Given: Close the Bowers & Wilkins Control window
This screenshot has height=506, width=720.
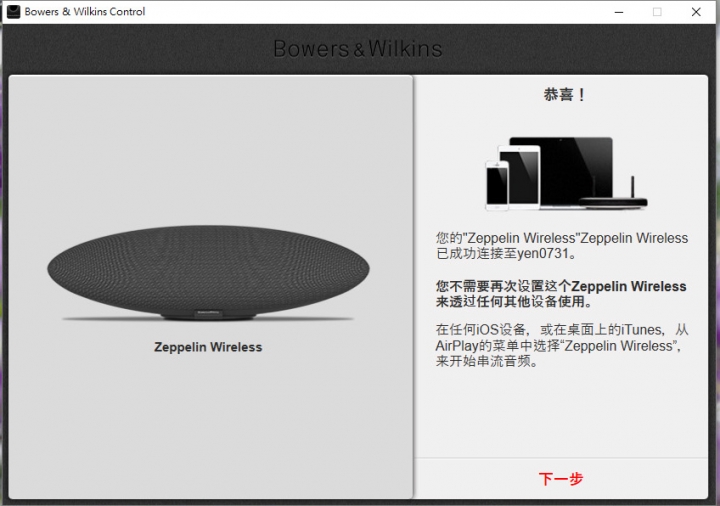Looking at the screenshot, I should (x=696, y=12).
